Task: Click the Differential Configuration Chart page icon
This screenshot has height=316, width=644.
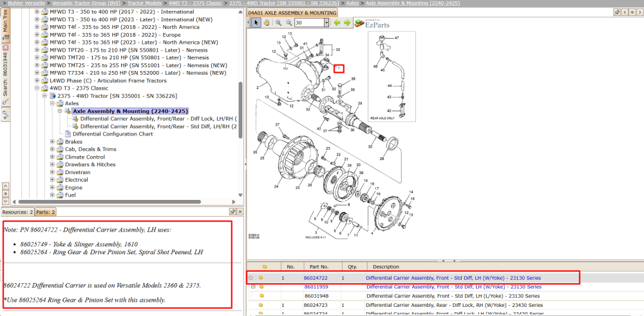Action: 68,134
